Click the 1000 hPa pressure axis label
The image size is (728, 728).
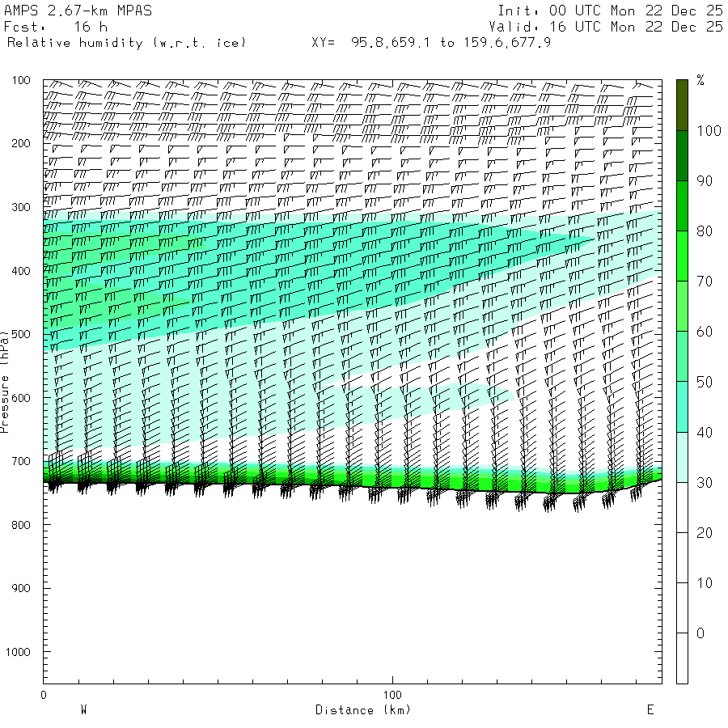[x=18, y=652]
